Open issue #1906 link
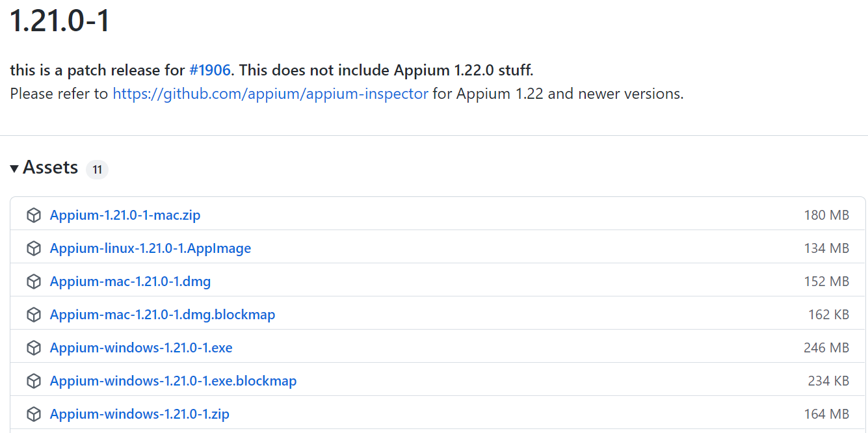 pyautogui.click(x=210, y=70)
